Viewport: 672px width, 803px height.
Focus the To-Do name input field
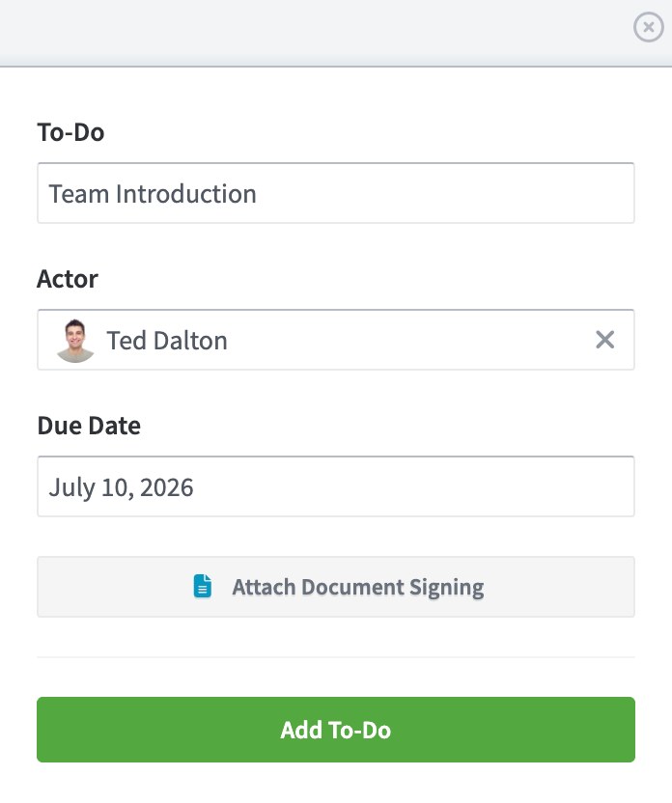pyautogui.click(x=336, y=193)
